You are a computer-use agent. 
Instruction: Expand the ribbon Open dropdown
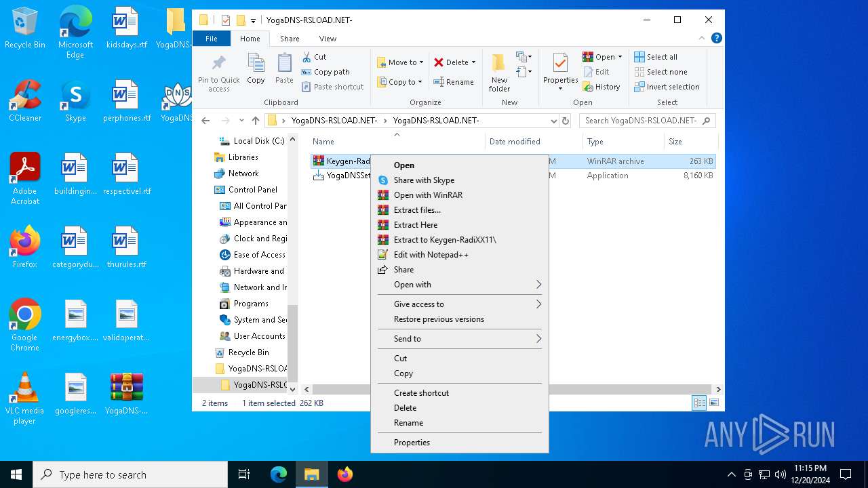tap(620, 57)
